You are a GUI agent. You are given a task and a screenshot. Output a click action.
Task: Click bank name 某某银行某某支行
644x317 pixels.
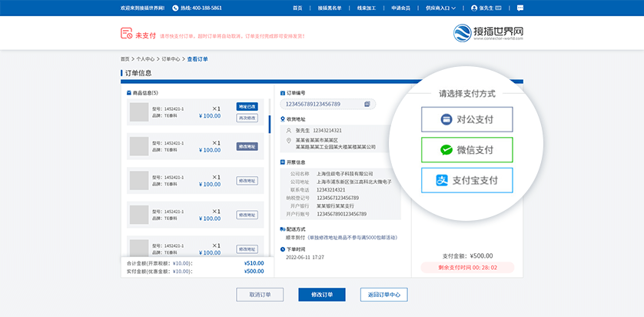335,206
